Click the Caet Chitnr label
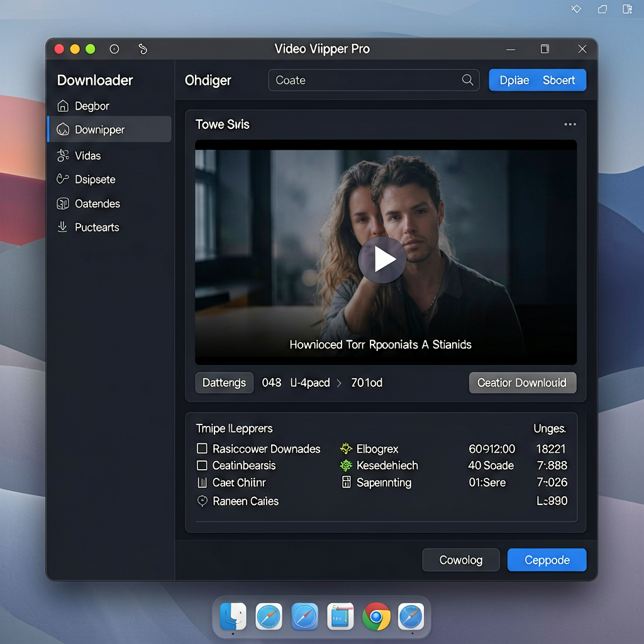Image resolution: width=644 pixels, height=644 pixels. [x=239, y=482]
